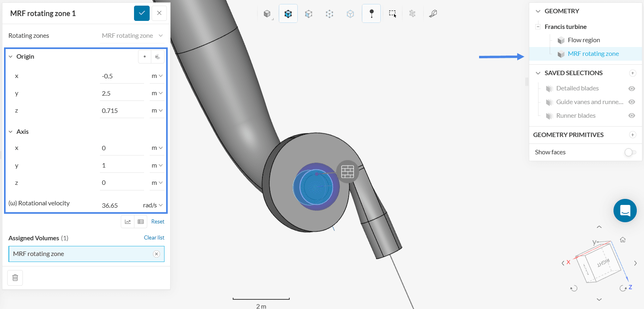Screen dimensions: 644x309
Task: Click the home view icon near orientation cube
Action: click(623, 240)
